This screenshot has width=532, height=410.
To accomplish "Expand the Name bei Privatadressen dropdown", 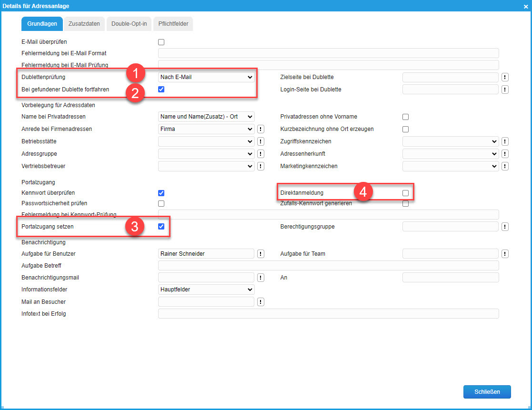I will point(206,117).
